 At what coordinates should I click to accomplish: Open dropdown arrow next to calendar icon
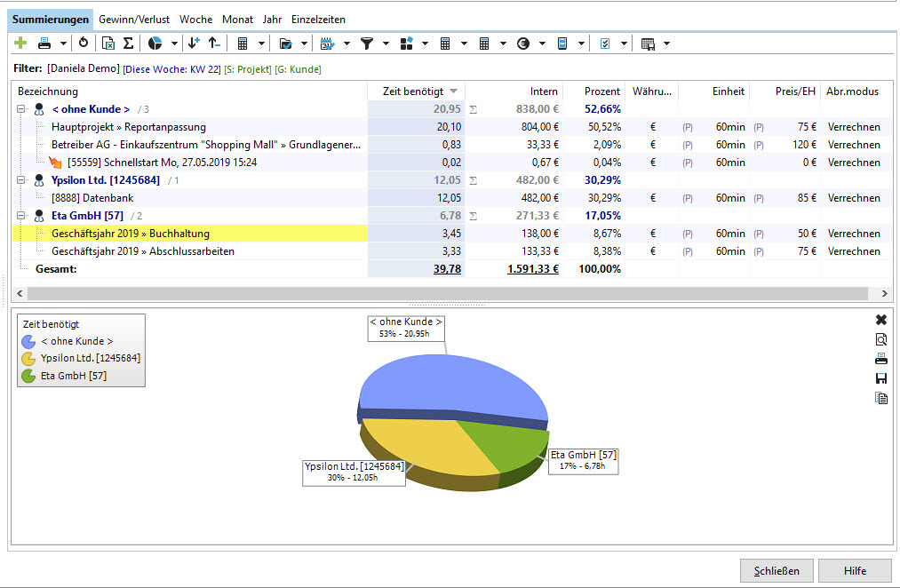346,44
